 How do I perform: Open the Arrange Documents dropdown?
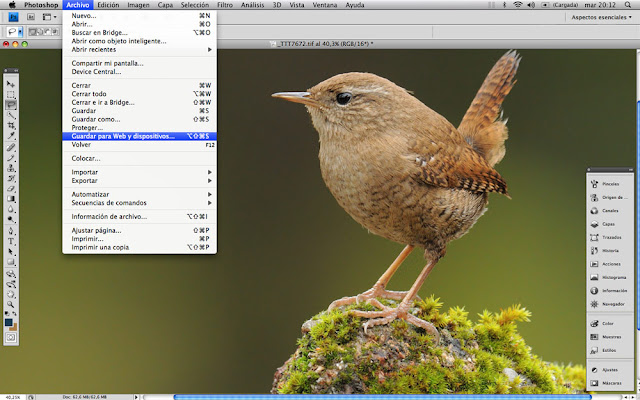point(49,17)
